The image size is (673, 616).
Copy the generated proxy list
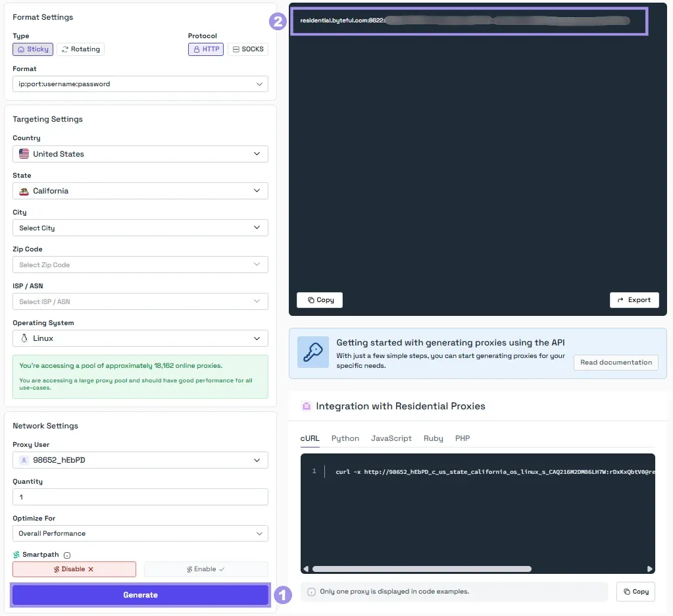point(320,300)
